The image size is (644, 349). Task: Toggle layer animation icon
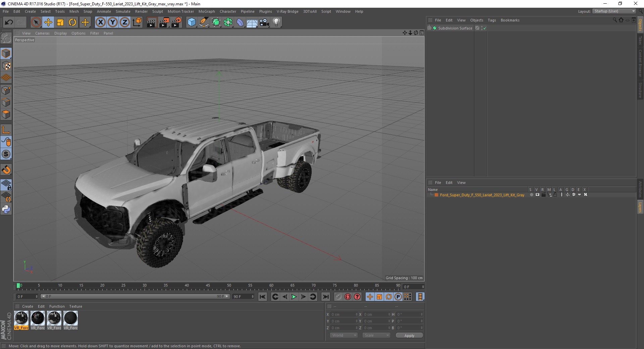pyautogui.click(x=561, y=195)
